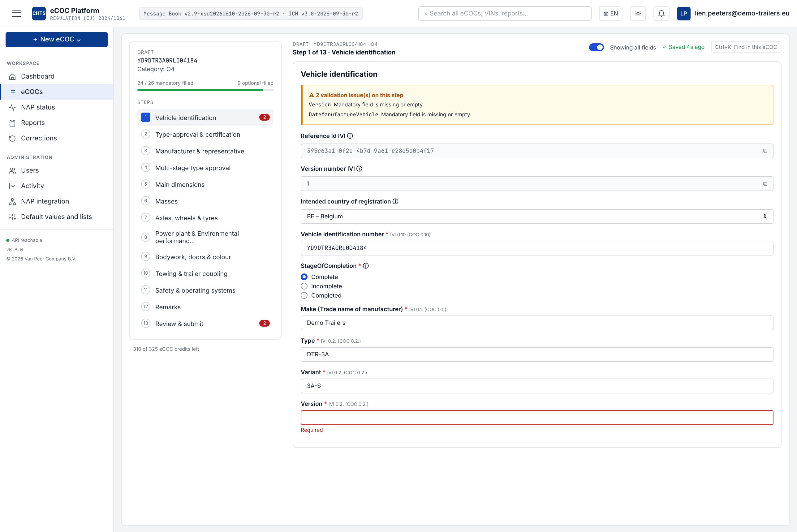
Task: Toggle light/dark theme sun icon
Action: (x=638, y=14)
